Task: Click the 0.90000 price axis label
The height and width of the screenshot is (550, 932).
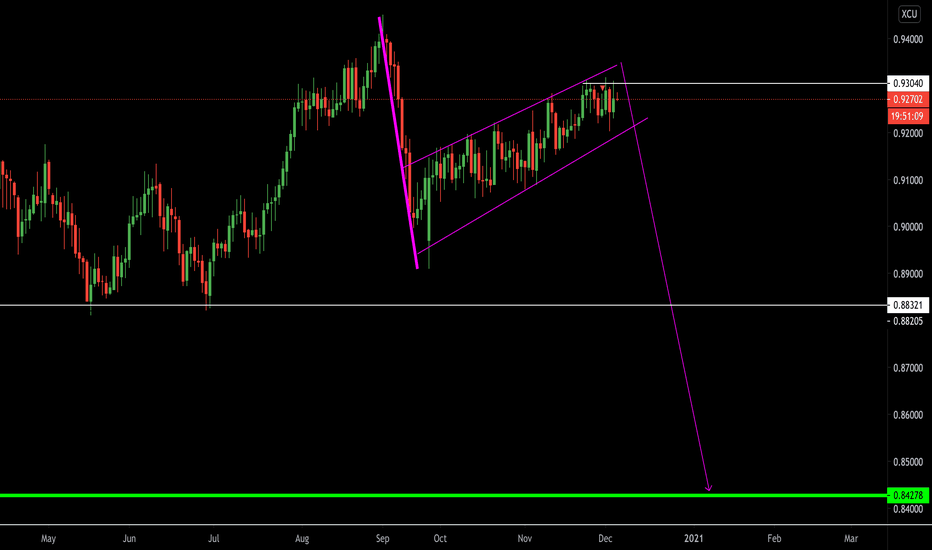Action: pos(908,227)
